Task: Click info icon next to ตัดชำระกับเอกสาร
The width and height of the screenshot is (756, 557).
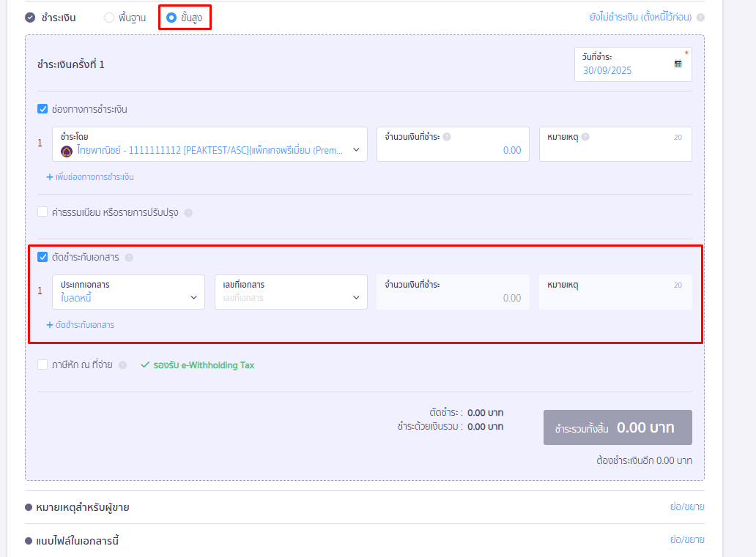Action: click(x=129, y=258)
